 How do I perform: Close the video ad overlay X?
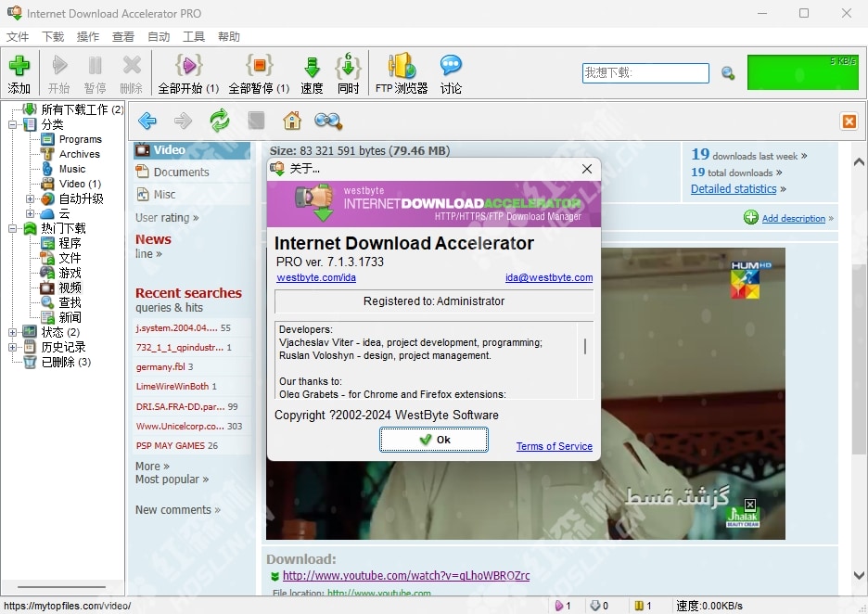(x=750, y=505)
